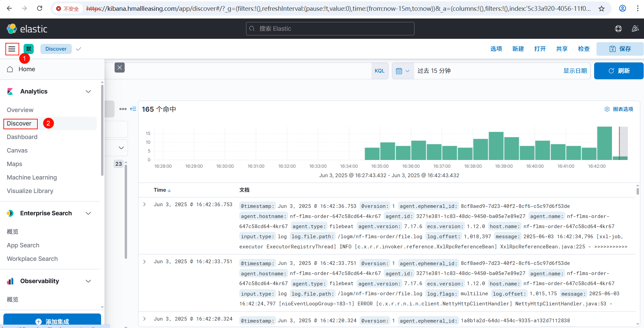Toggle the KQL query language switch
Image resolution: width=644 pixels, height=328 pixels.
[379, 71]
